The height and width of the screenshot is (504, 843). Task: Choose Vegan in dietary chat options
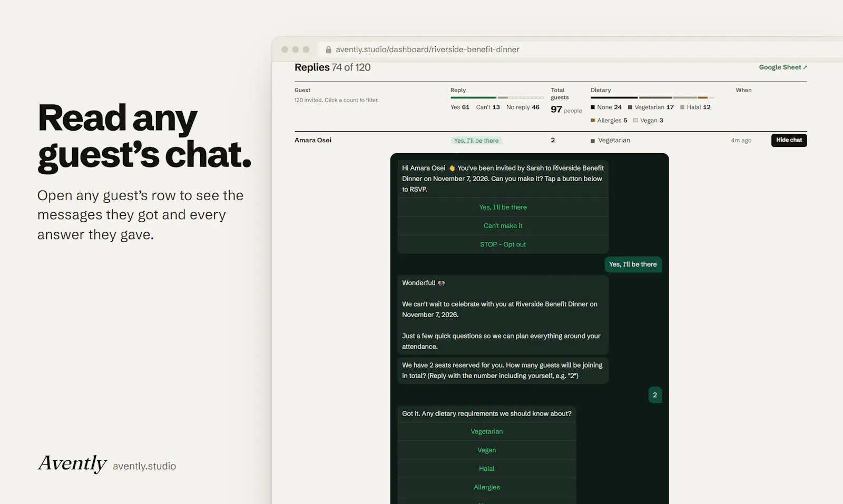click(x=487, y=450)
